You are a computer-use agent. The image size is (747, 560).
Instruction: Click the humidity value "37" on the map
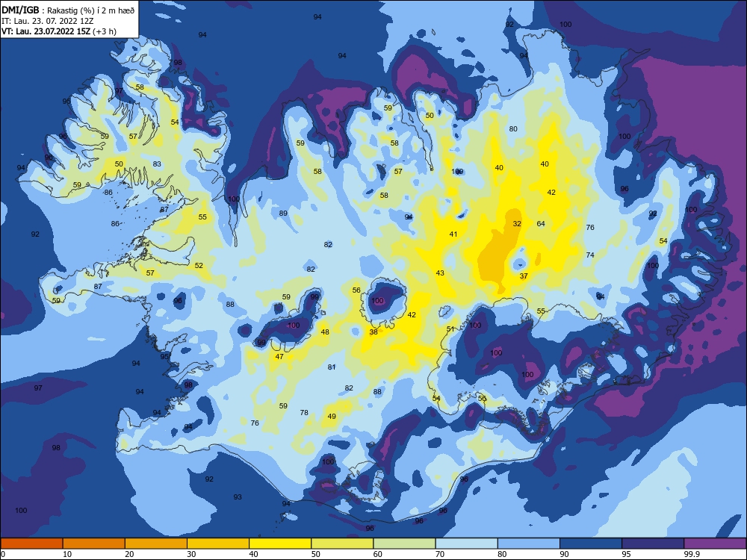tap(524, 276)
